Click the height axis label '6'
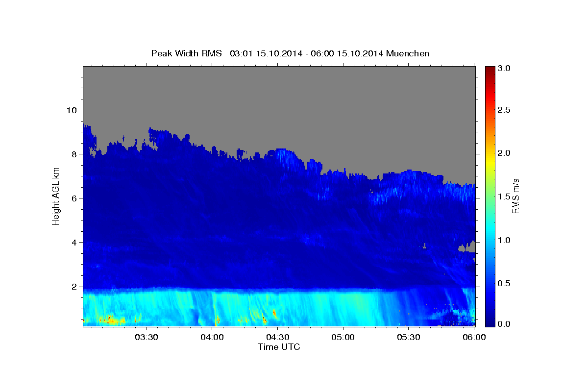The width and height of the screenshot is (588, 392). click(73, 198)
